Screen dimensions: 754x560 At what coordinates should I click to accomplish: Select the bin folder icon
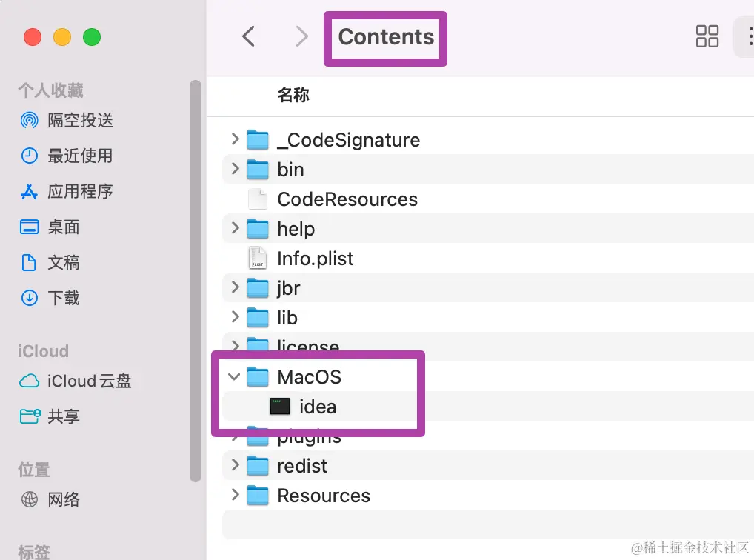(258, 170)
